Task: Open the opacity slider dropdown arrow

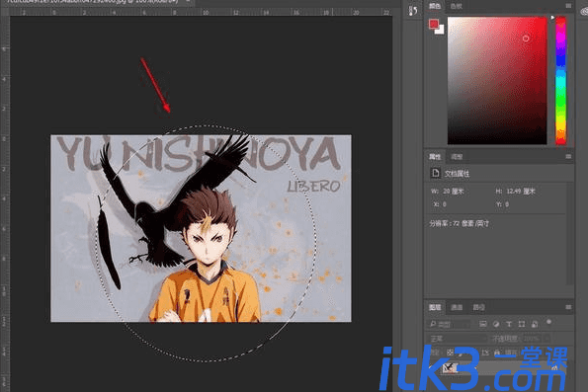Action: [546, 339]
